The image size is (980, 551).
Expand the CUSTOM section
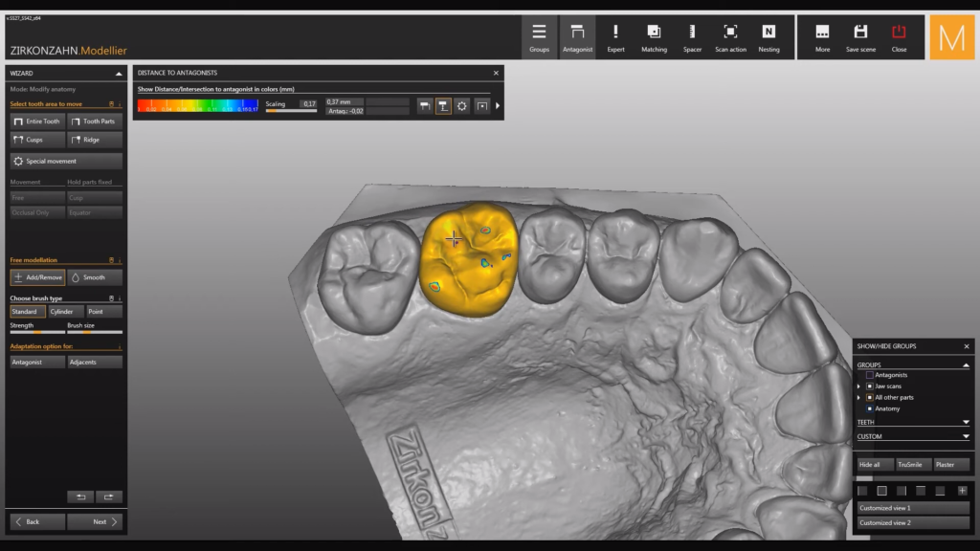(x=966, y=436)
